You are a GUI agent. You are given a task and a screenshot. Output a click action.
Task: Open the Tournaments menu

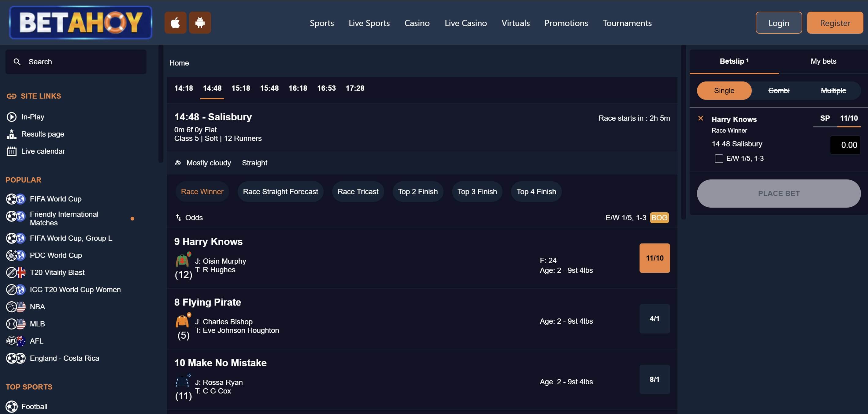coord(627,23)
